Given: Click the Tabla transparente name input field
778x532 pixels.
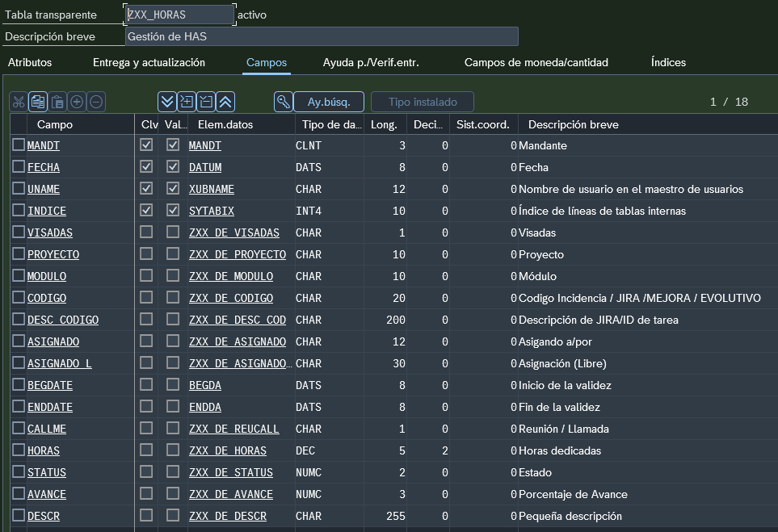Looking at the screenshot, I should [x=180, y=15].
